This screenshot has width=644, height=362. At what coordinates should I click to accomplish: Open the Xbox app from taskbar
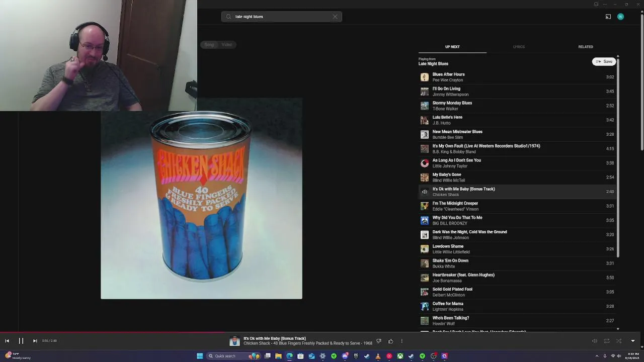[400, 356]
